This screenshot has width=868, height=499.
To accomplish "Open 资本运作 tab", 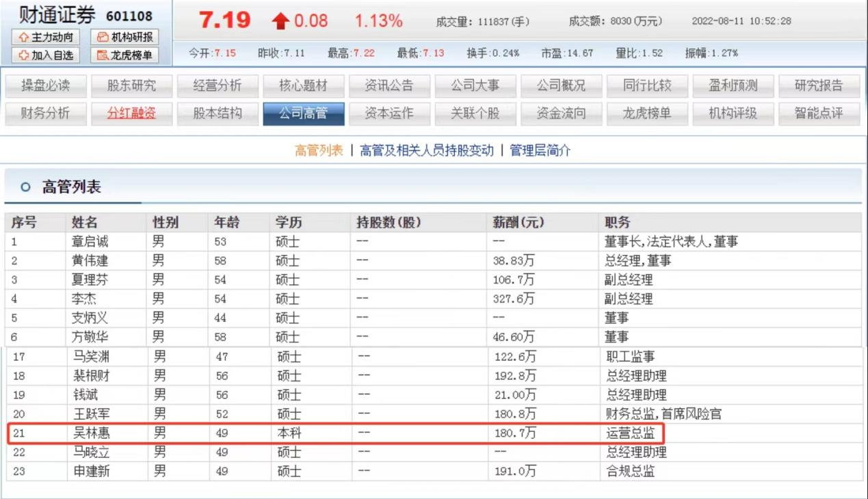I will (389, 113).
